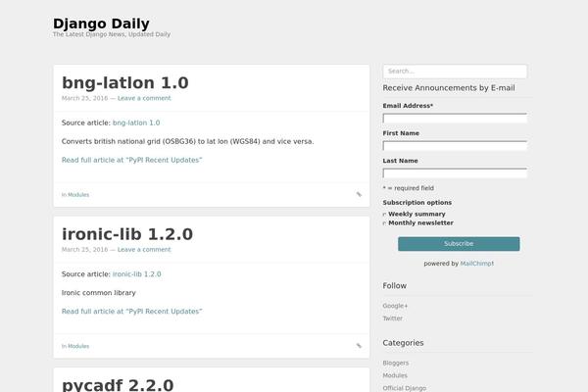
Task: Click into the First Name field
Action: (455, 146)
